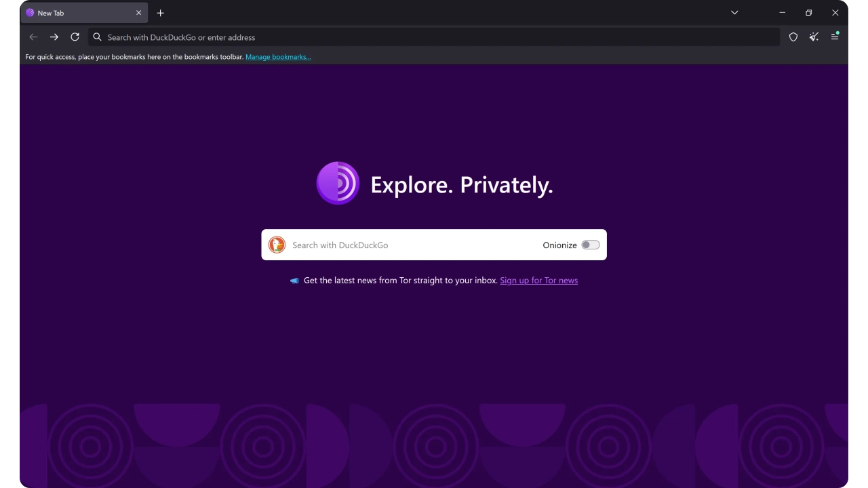The width and height of the screenshot is (868, 488).
Task: Open the application hamburger menu
Action: [835, 37]
